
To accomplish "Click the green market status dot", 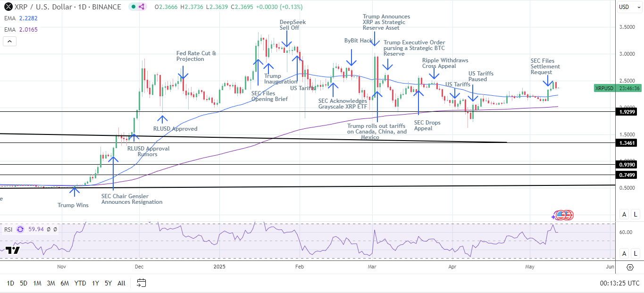I will click(133, 7).
